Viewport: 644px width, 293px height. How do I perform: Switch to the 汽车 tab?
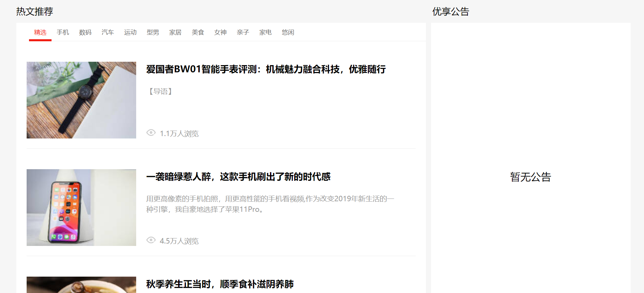pos(108,32)
